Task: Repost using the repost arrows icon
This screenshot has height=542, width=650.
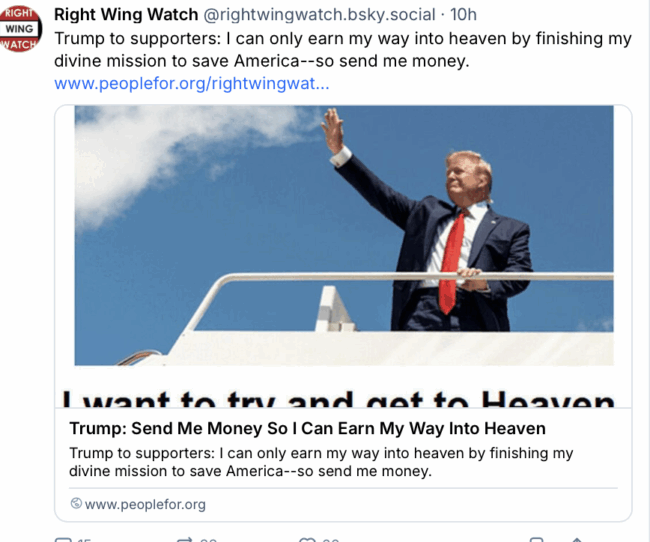Action: tap(184, 540)
